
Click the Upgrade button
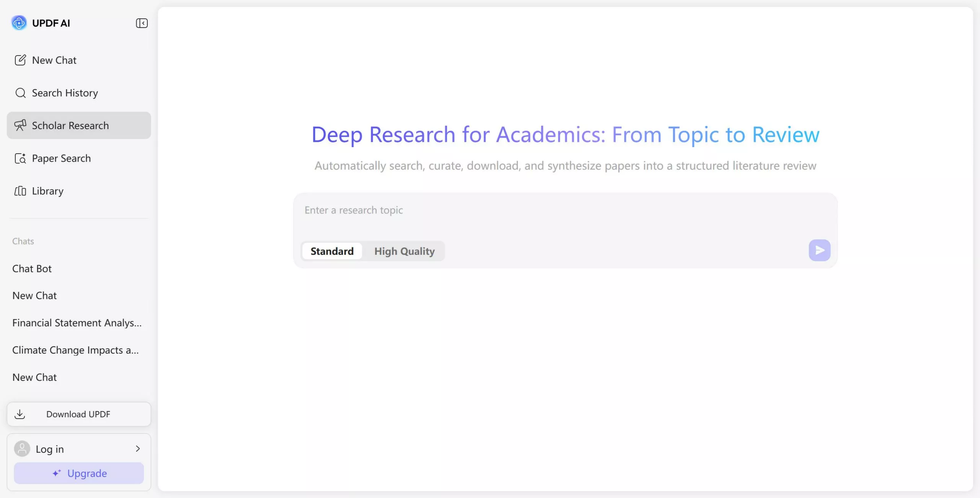[79, 473]
